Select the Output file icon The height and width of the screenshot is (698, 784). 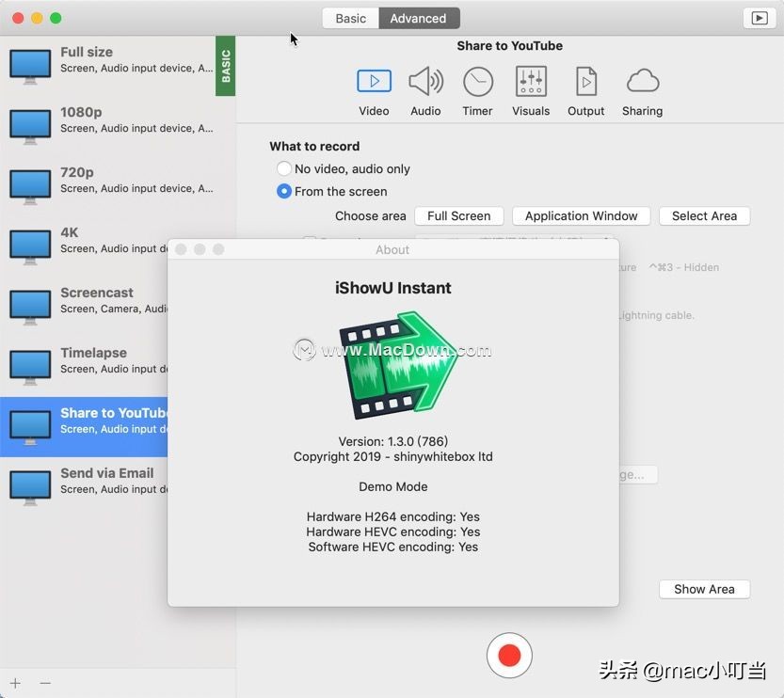click(585, 82)
